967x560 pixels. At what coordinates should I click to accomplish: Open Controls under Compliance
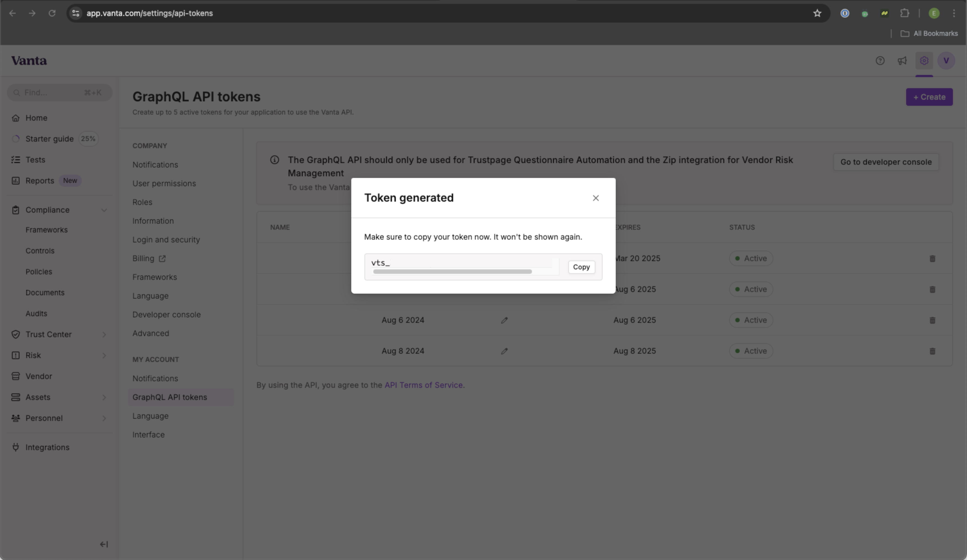[x=40, y=251]
